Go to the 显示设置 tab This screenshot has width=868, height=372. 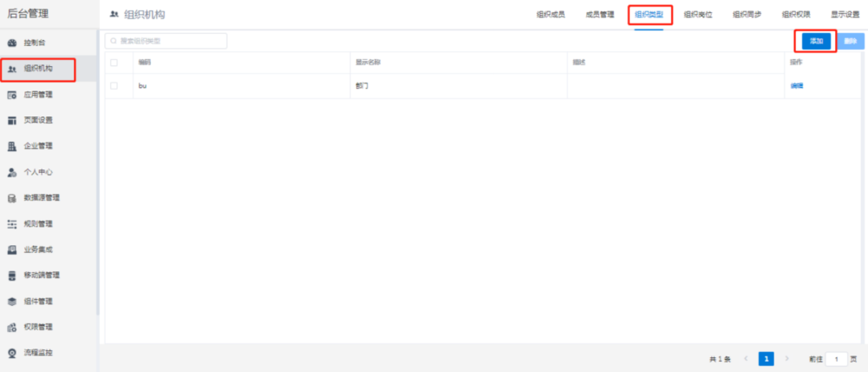pyautogui.click(x=845, y=15)
